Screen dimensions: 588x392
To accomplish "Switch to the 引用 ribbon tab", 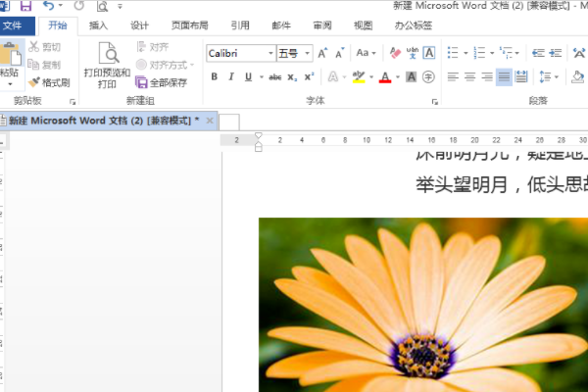I will pos(240,25).
